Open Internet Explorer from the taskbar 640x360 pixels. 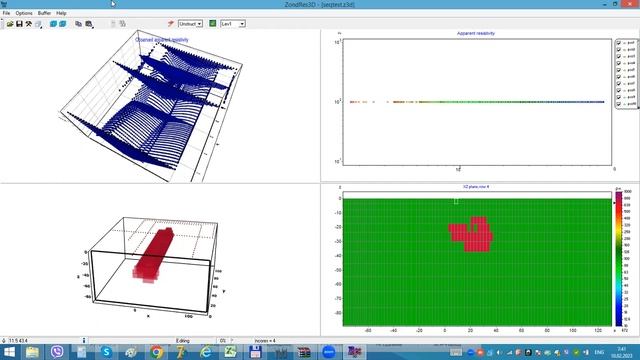pyautogui.click(x=206, y=352)
